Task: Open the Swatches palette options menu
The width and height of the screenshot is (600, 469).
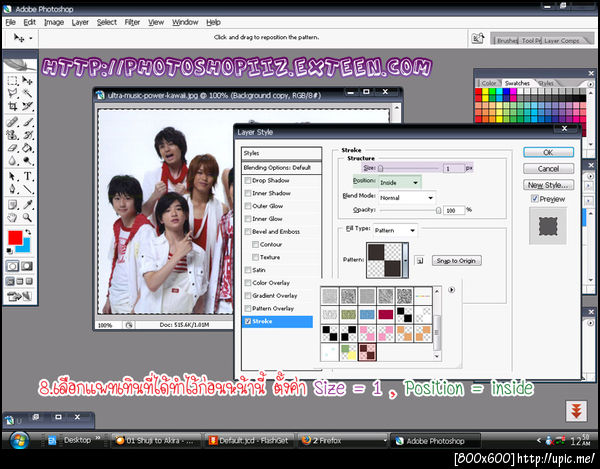Action: 590,83
